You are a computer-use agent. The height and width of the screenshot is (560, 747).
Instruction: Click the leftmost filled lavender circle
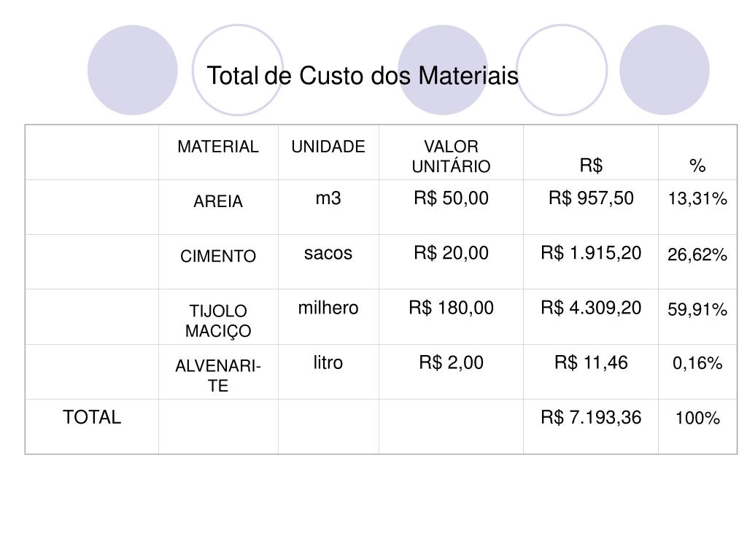133,70
